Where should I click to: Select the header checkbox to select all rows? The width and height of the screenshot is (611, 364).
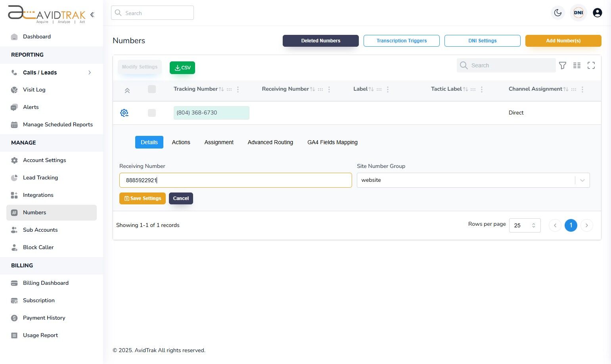coord(152,89)
